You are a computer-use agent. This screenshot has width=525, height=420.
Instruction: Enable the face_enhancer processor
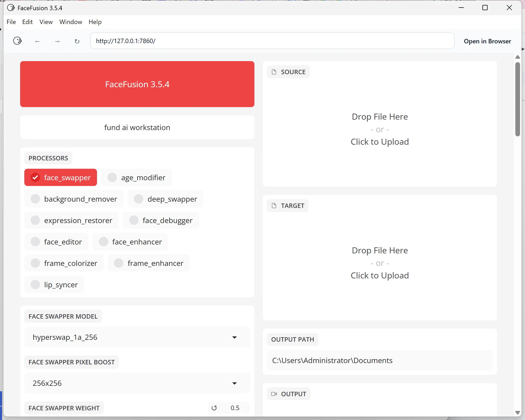[x=130, y=242]
